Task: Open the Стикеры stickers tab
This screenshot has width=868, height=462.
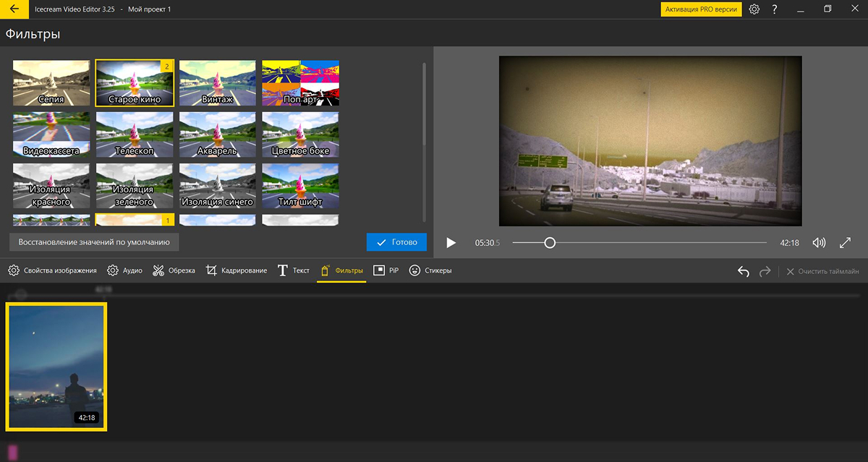Action: pos(430,270)
